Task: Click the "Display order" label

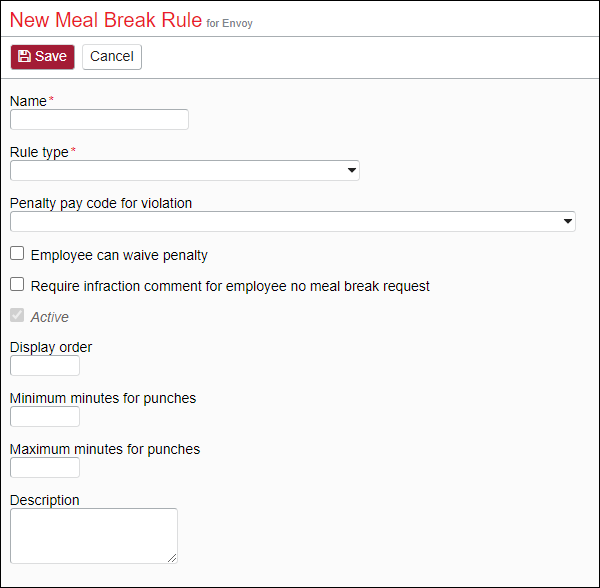Action: [x=51, y=347]
